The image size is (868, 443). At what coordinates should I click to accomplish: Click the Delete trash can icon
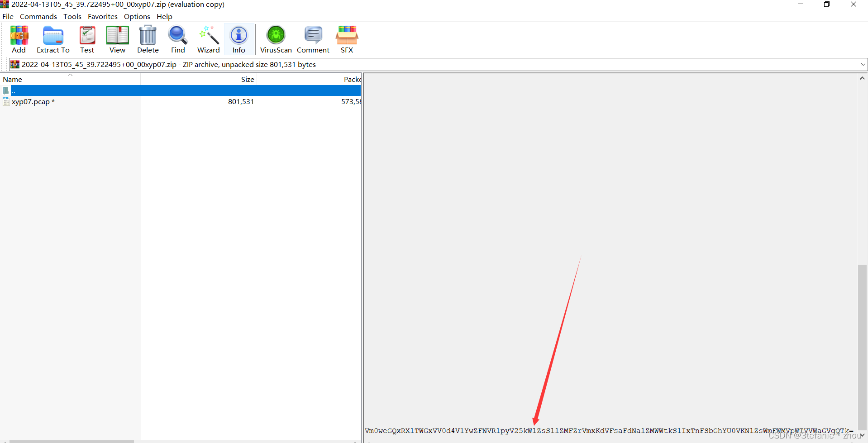[148, 39]
